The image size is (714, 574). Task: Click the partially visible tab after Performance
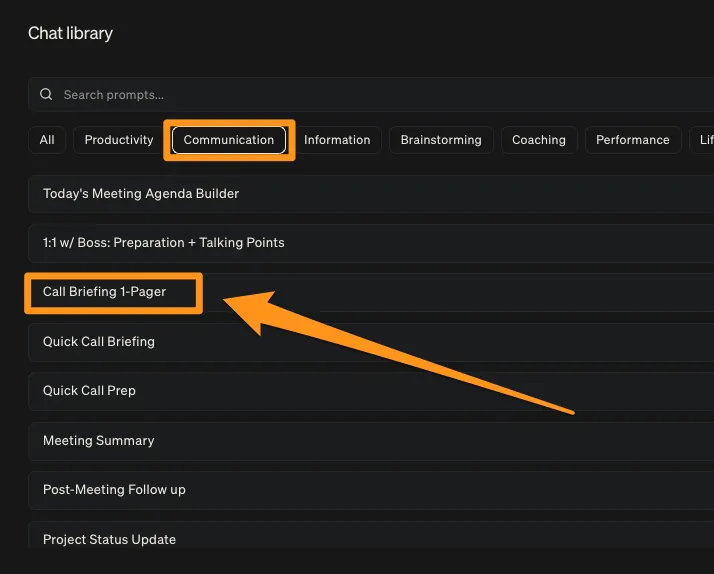[704, 140]
